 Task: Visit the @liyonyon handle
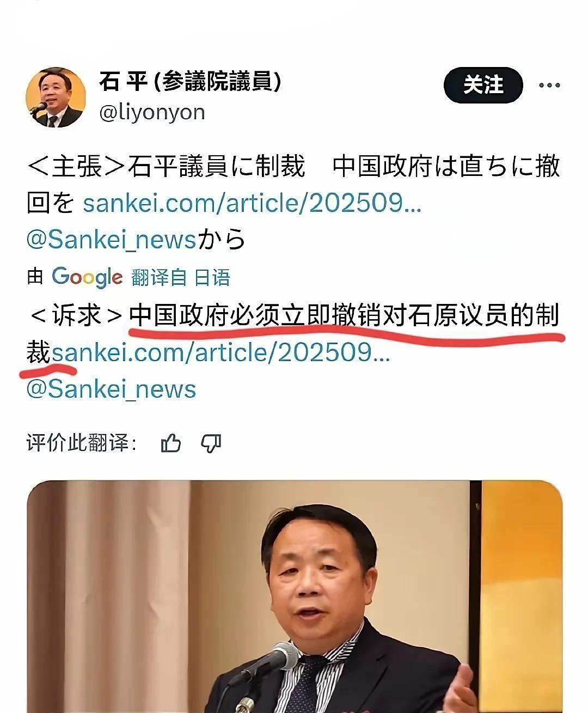click(152, 112)
